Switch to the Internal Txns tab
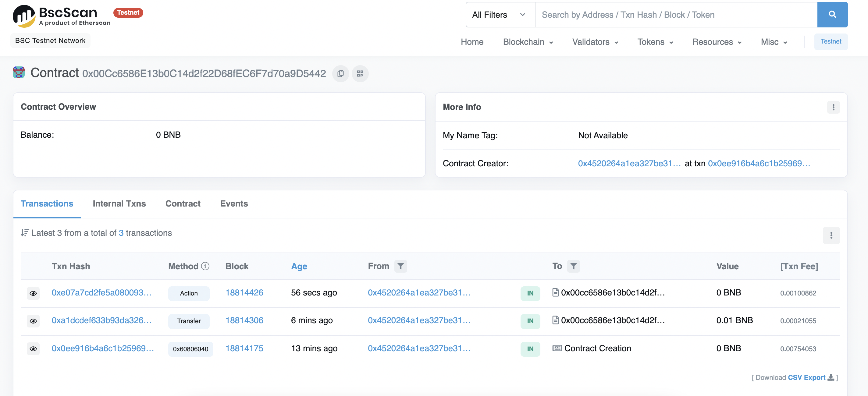This screenshot has height=396, width=868. [x=119, y=203]
